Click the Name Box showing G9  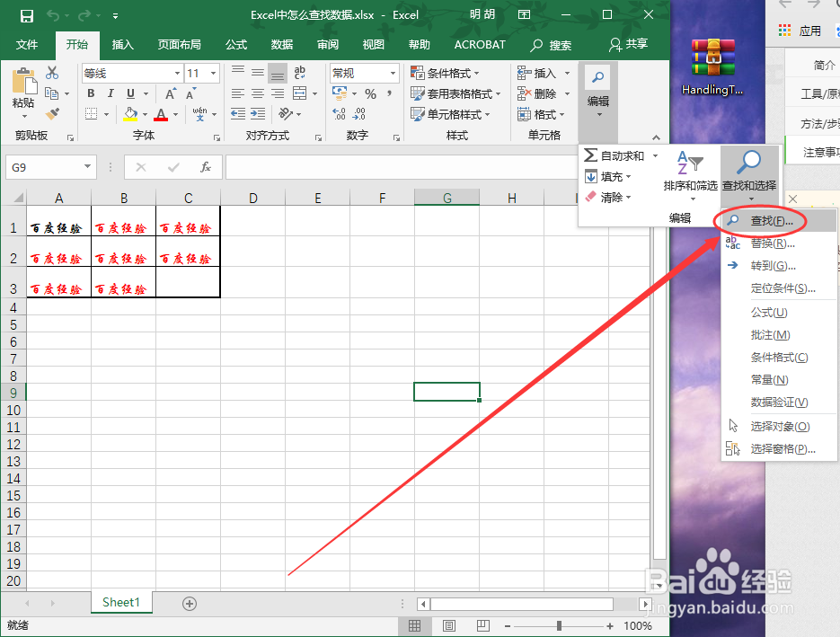pyautogui.click(x=50, y=167)
